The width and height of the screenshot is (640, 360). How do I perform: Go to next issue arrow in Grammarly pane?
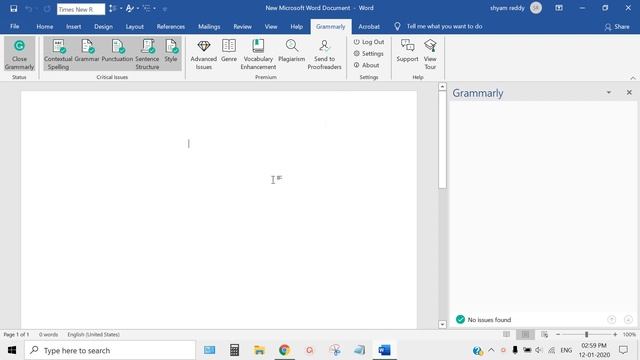(x=628, y=320)
